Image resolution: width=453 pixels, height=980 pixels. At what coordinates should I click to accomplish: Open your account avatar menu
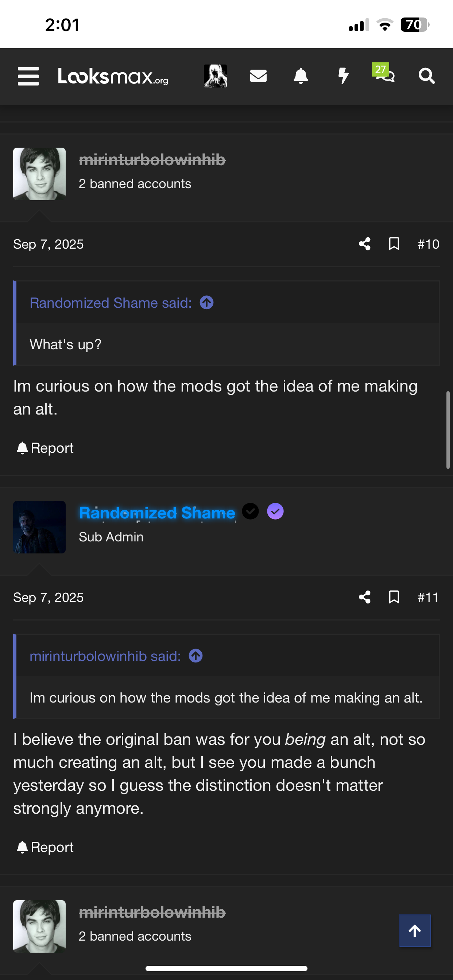216,76
